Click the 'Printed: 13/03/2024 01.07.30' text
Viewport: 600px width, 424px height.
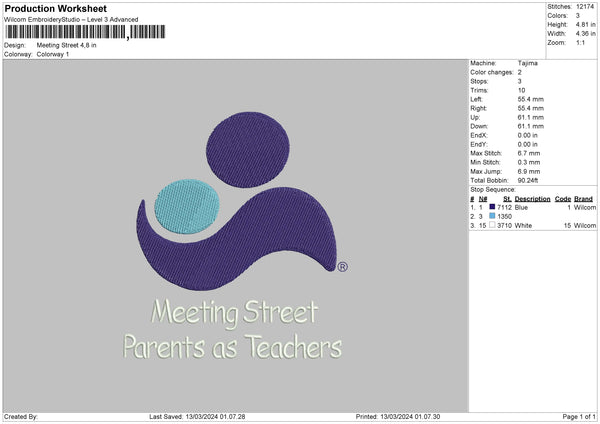coord(398,416)
